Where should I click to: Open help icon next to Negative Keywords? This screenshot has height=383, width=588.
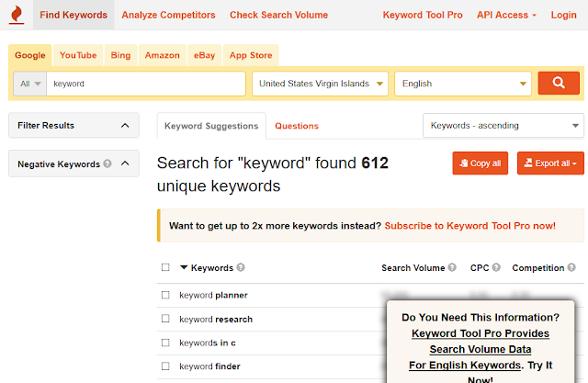(x=107, y=163)
